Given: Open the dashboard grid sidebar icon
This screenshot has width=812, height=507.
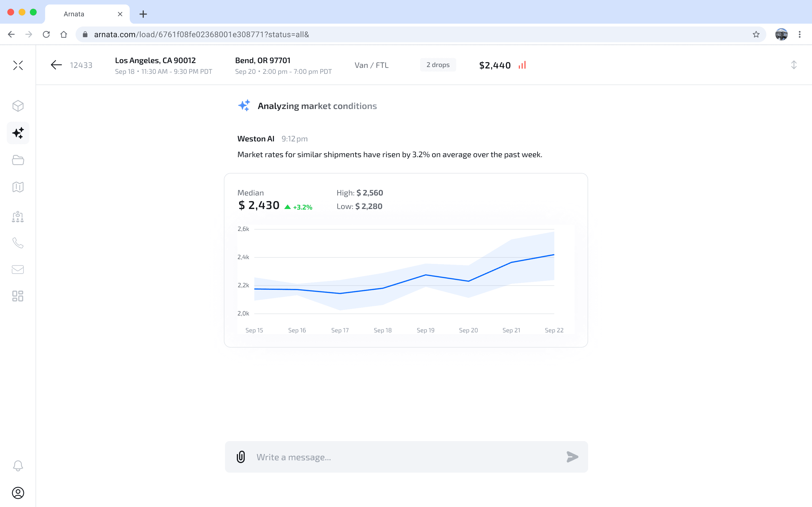Looking at the screenshot, I should [18, 296].
